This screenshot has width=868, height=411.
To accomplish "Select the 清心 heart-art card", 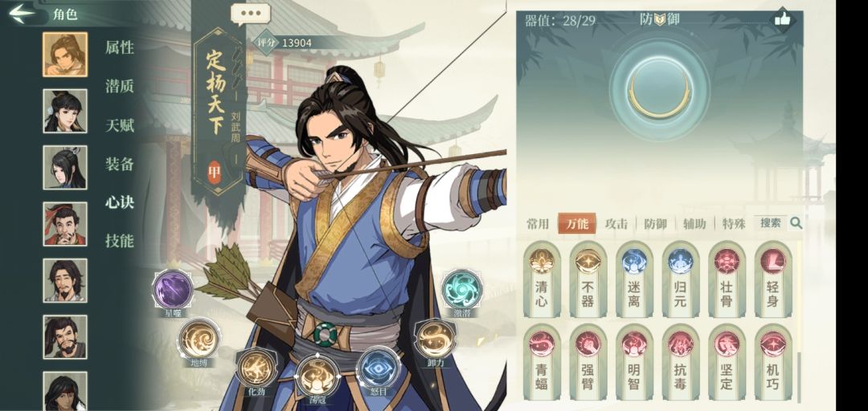I will click(542, 279).
